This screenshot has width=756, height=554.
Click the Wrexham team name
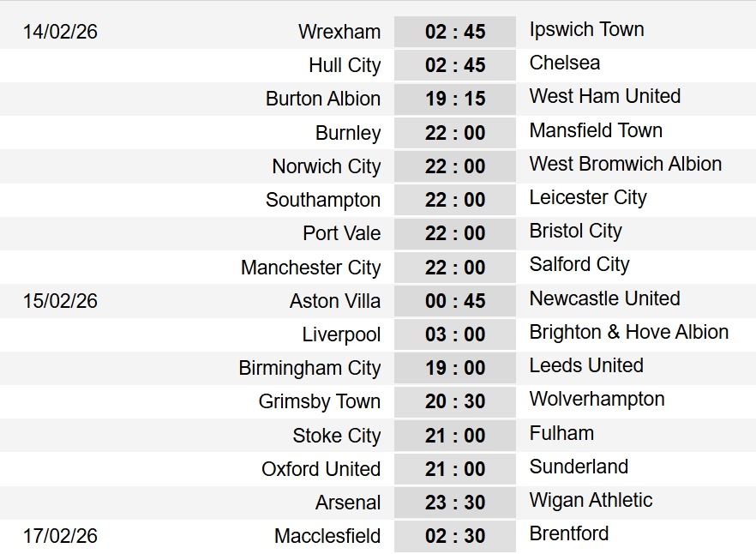pos(339,32)
